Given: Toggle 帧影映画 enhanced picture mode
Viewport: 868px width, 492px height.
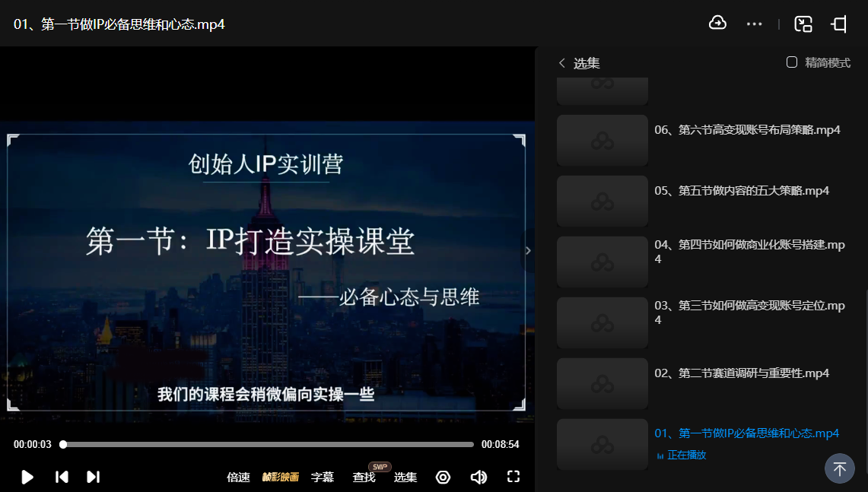Looking at the screenshot, I should coord(281,477).
